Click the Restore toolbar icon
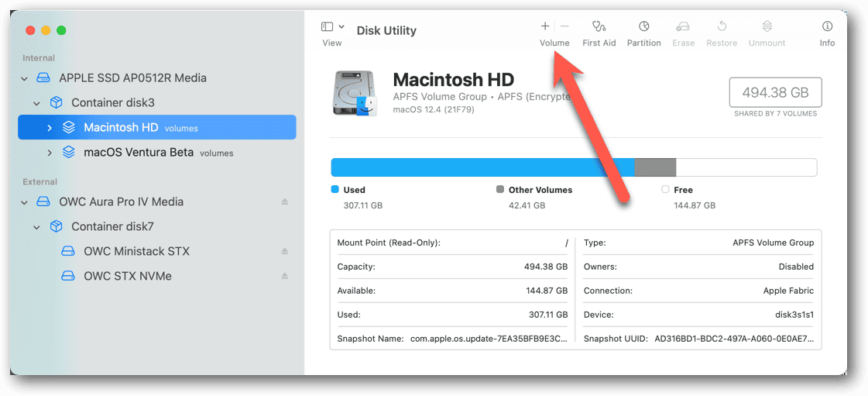Image resolution: width=868 pixels, height=396 pixels. [722, 27]
